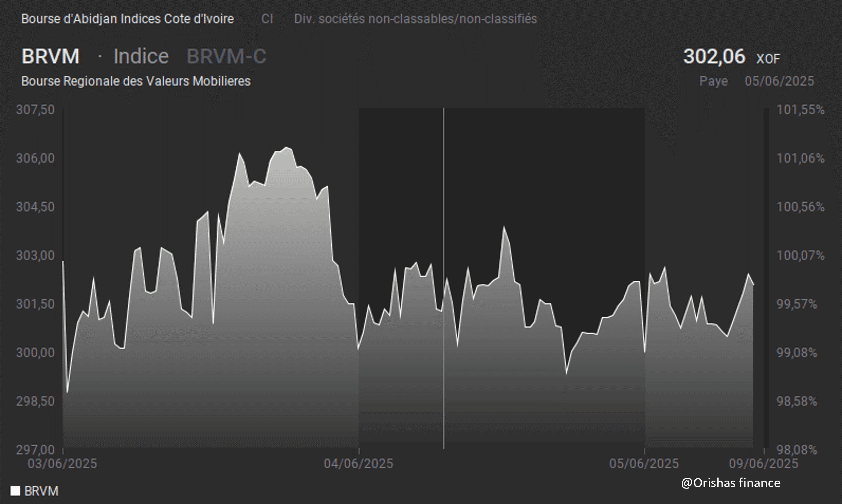Click the white BRVM legend swatch

click(15, 491)
